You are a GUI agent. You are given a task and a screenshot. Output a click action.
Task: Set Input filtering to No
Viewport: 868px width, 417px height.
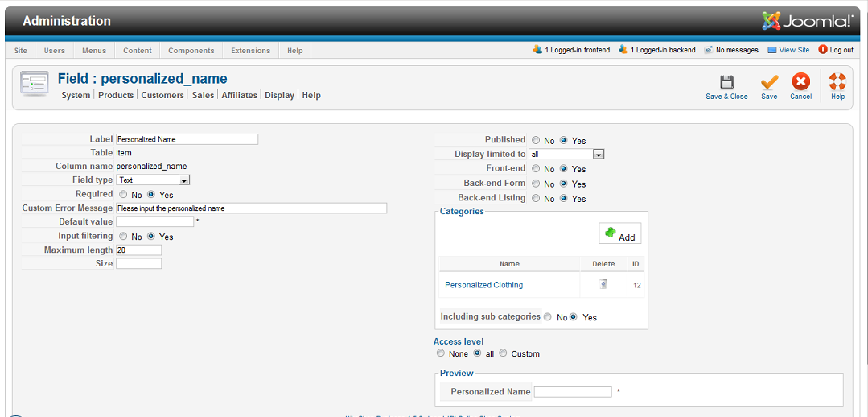click(x=123, y=237)
